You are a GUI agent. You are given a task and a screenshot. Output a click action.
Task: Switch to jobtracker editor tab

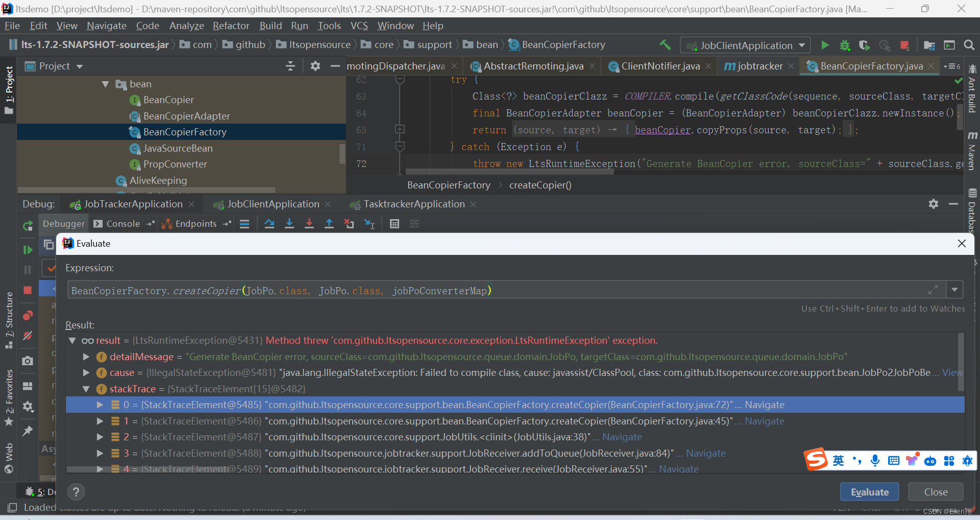pyautogui.click(x=759, y=66)
